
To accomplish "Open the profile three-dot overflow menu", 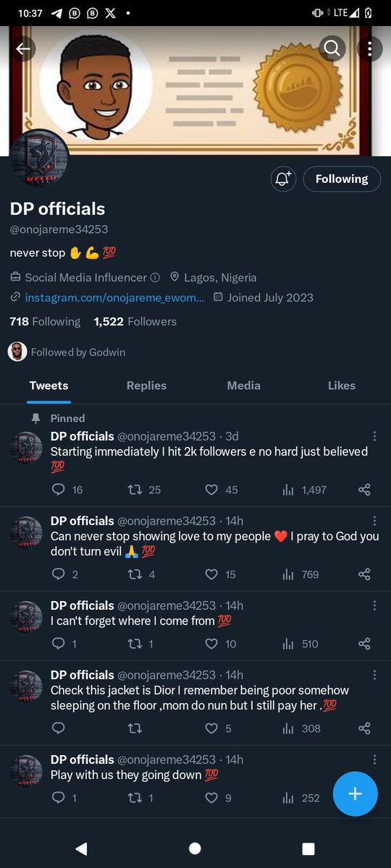I will (369, 48).
